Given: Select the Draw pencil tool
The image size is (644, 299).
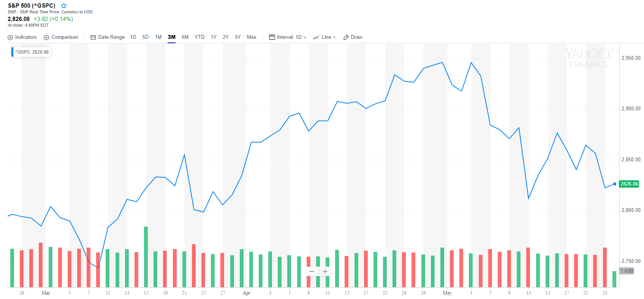Looking at the screenshot, I should [346, 37].
